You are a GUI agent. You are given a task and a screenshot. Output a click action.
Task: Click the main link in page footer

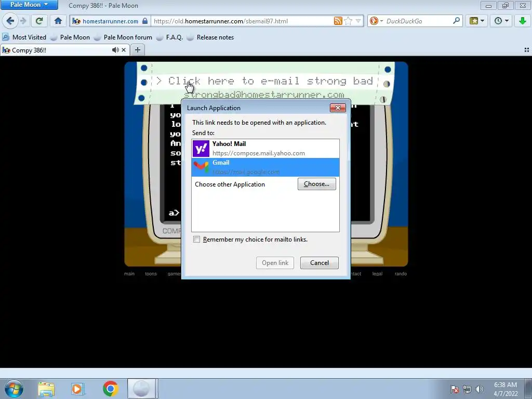(x=129, y=273)
